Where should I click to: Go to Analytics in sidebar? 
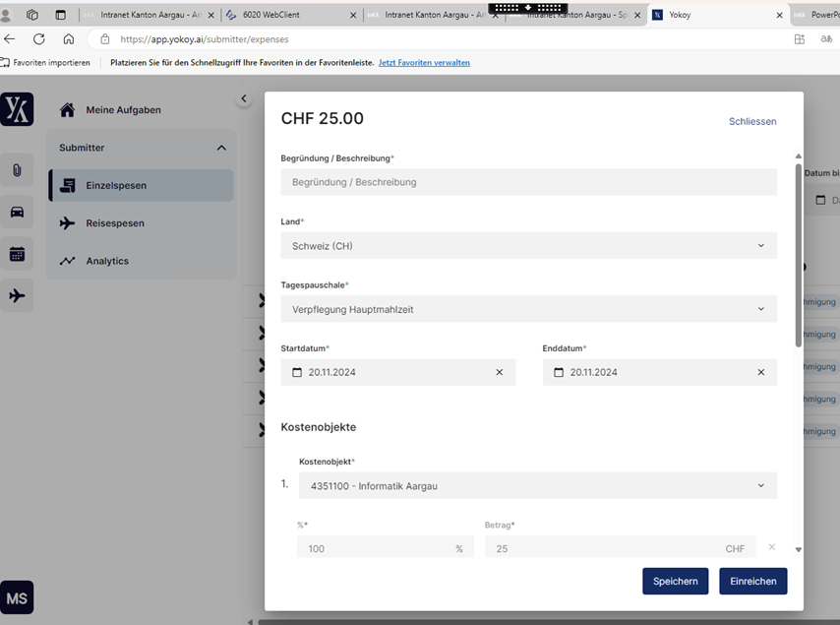point(107,261)
